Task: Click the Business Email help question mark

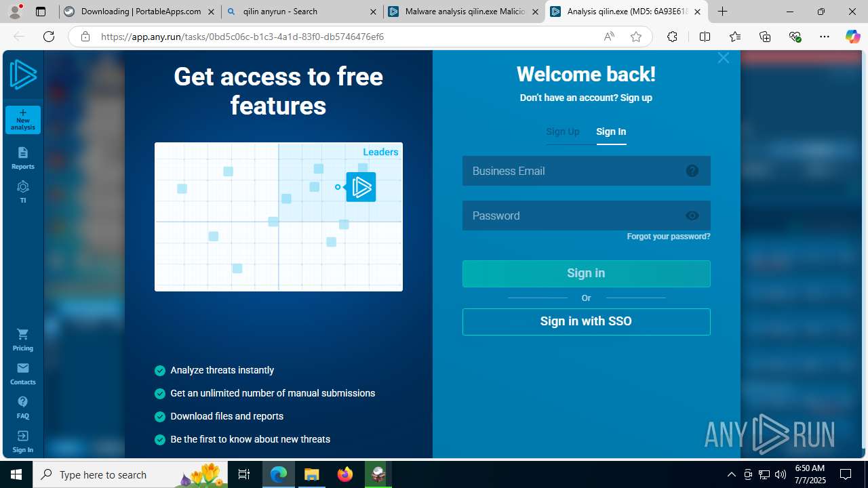Action: pos(692,171)
